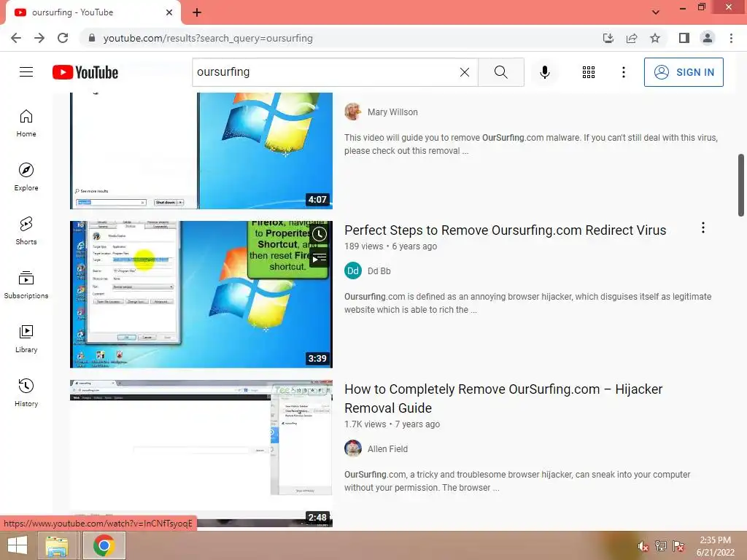Click description 'OurSurfing.com, a tricky and troublesome'
Viewport: 747px width, 560px height.
(517, 481)
